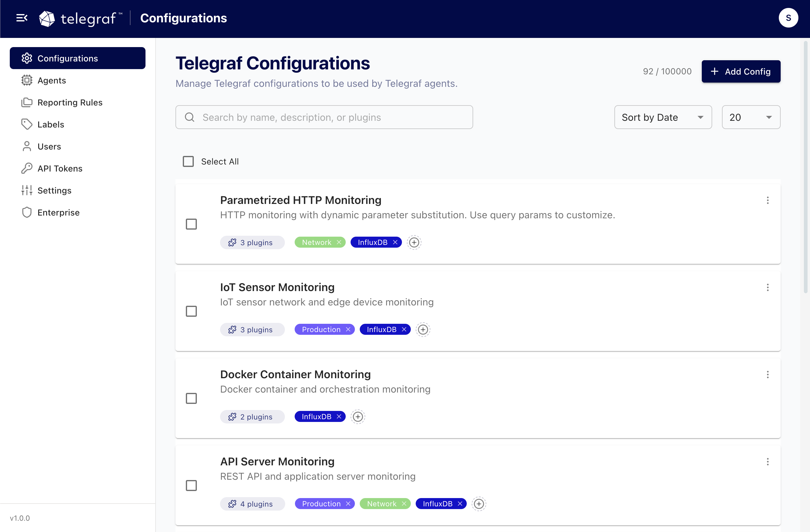
Task: Click the Network label on Parametrized HTTP Monitoring
Action: (x=317, y=242)
